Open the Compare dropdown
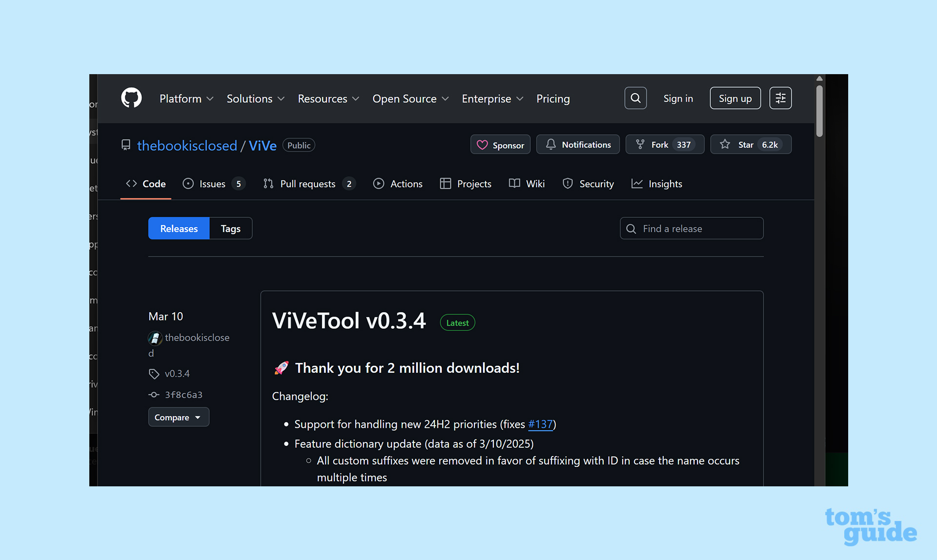This screenshot has height=560, width=937. point(179,417)
